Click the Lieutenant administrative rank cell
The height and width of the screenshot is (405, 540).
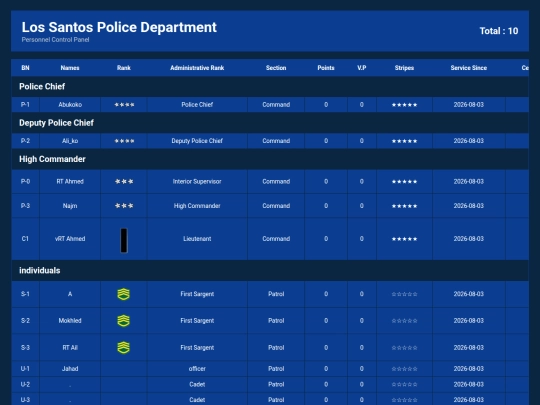coord(197,239)
